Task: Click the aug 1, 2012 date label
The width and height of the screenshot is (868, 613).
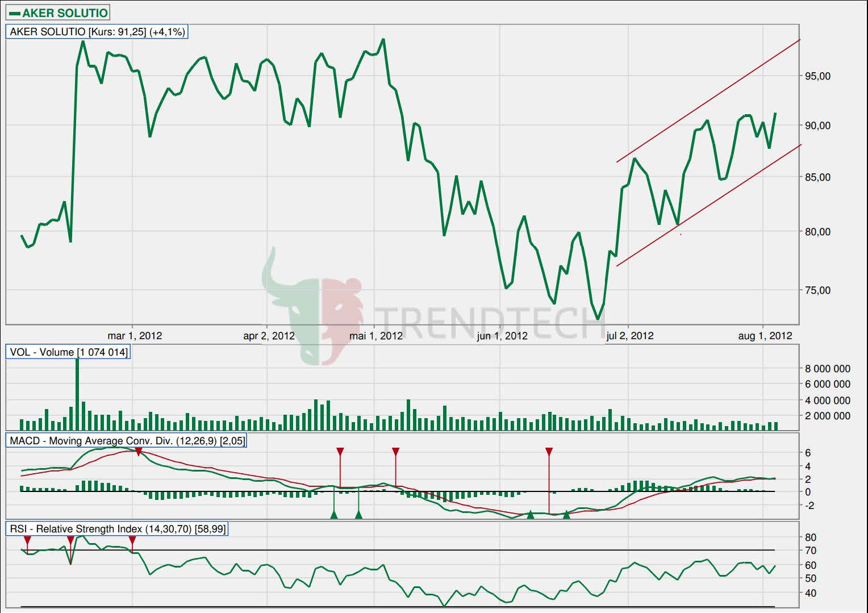Action: coord(765,336)
